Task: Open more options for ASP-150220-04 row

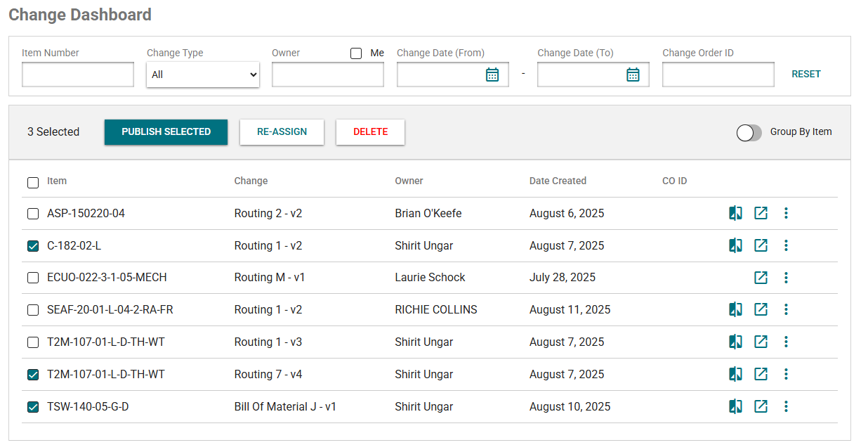Action: [x=786, y=213]
